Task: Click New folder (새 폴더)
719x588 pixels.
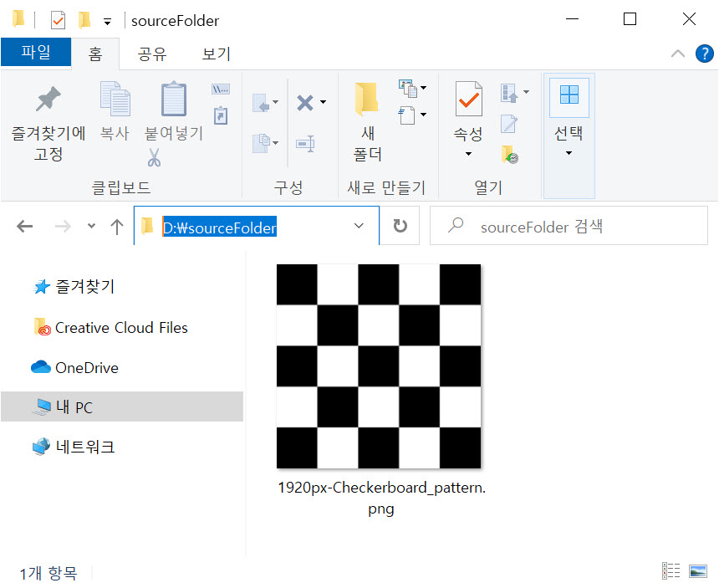Action: coord(367,122)
